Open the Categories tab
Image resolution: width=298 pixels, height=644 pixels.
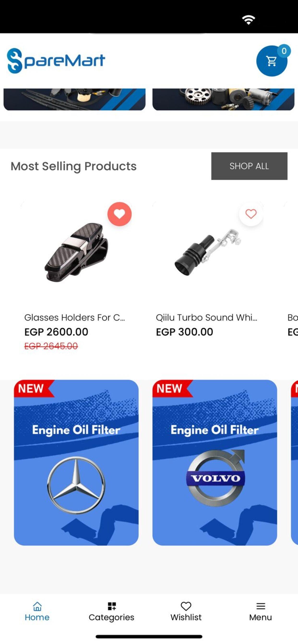coord(111,611)
